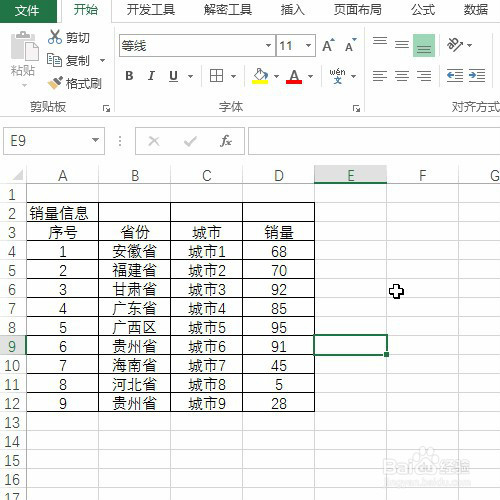Toggle Underline formatting
The width and height of the screenshot is (500, 500).
[x=173, y=76]
